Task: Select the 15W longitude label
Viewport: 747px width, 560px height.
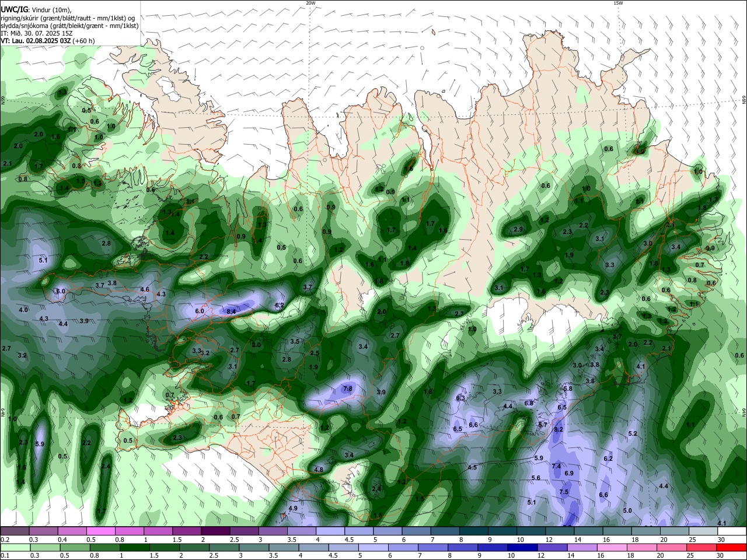Action: 618,3
